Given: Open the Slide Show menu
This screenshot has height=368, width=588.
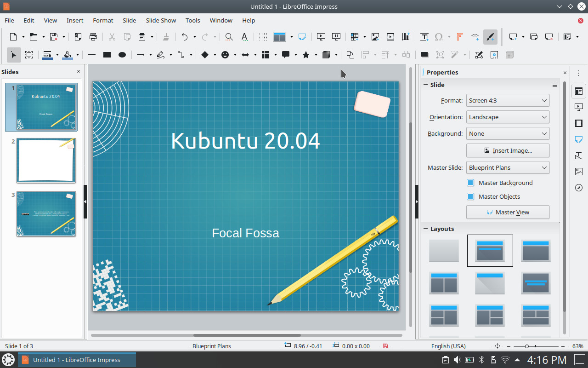Looking at the screenshot, I should click(x=160, y=20).
